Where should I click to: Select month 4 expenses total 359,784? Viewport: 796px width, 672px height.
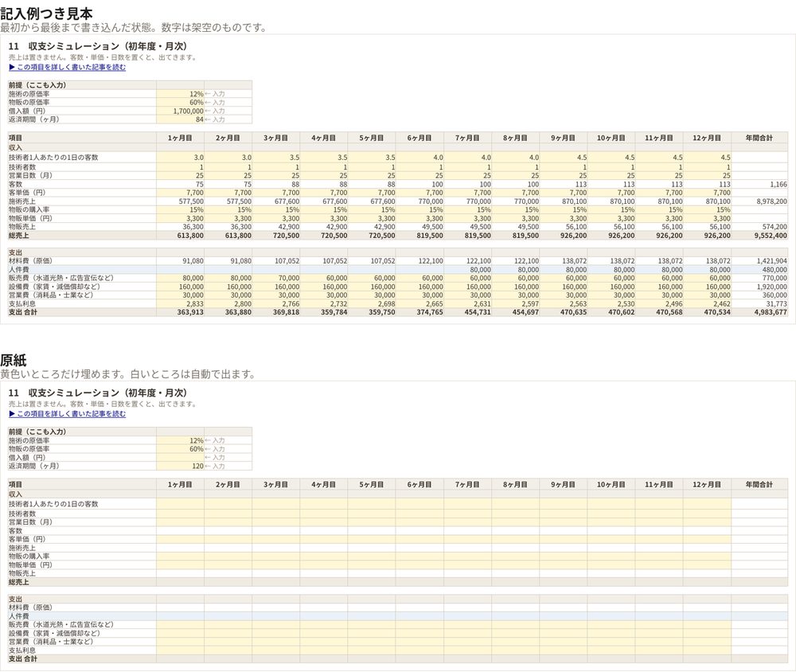[324, 312]
